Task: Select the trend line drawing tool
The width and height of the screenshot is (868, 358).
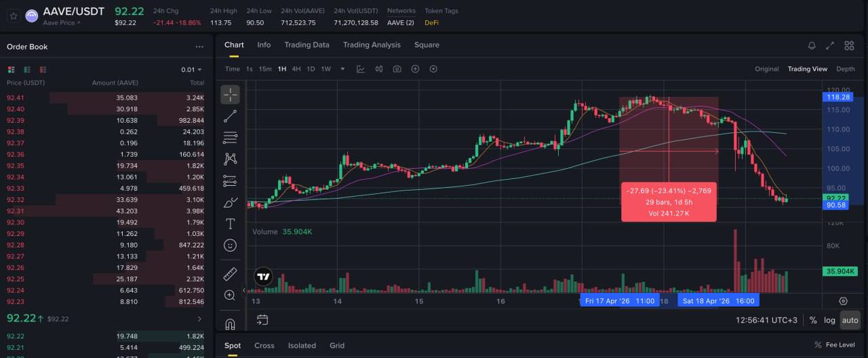Action: (230, 116)
